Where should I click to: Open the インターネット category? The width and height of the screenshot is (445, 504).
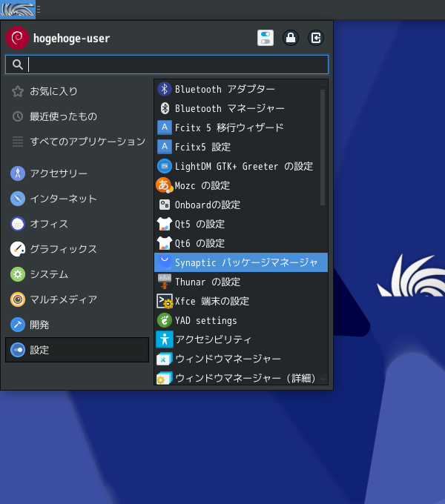click(77, 199)
